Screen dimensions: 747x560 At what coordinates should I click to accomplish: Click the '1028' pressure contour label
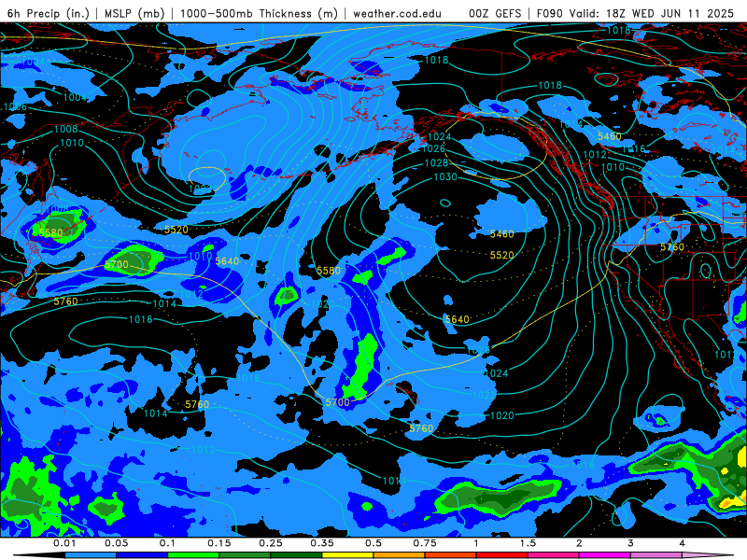(x=436, y=162)
